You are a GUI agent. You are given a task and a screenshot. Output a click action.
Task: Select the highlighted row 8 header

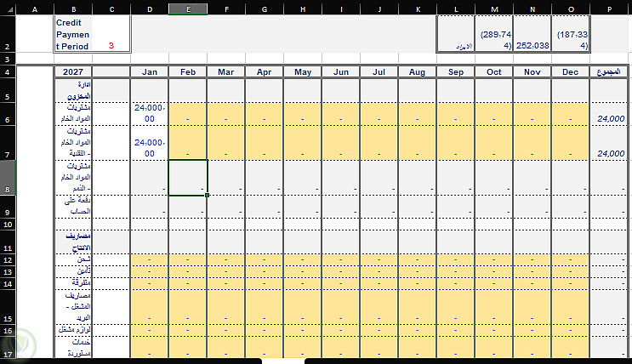pyautogui.click(x=8, y=178)
